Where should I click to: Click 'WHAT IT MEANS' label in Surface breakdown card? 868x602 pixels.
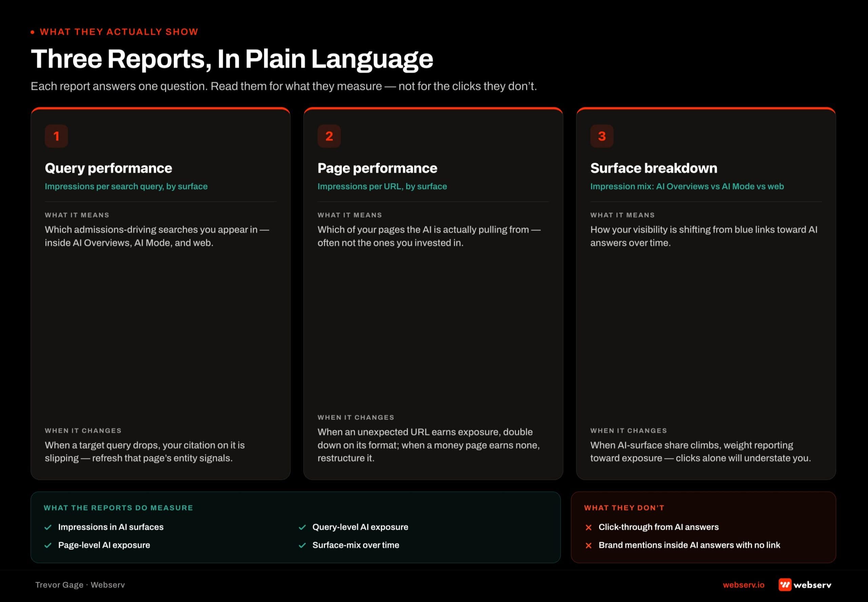coord(623,215)
